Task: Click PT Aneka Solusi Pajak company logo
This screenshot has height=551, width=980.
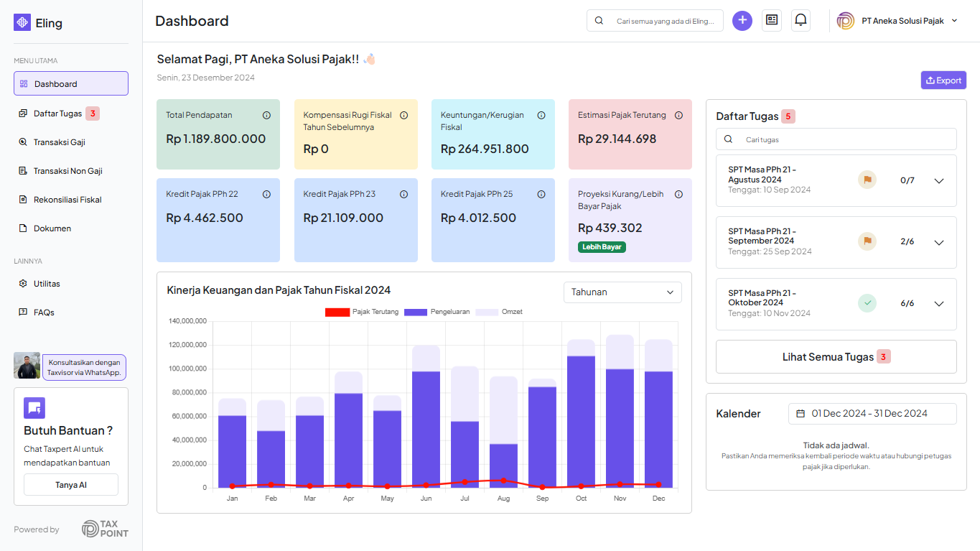Action: 846,21
